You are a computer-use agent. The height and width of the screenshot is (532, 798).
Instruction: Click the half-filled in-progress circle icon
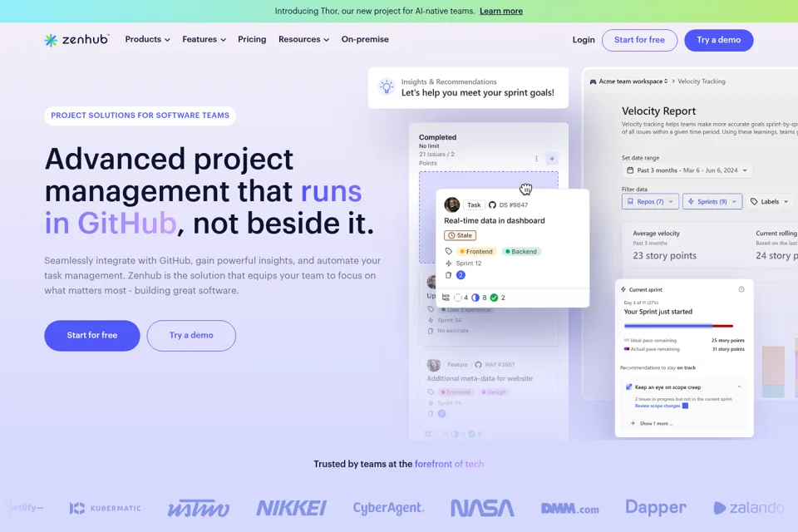point(475,298)
